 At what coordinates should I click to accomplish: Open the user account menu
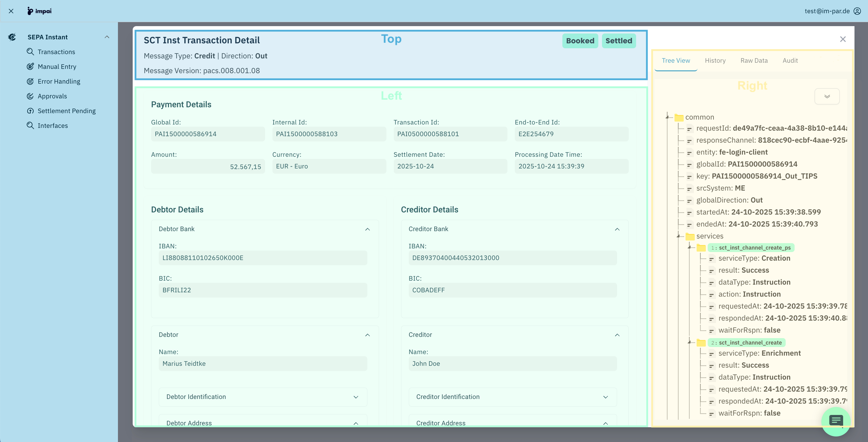point(857,11)
